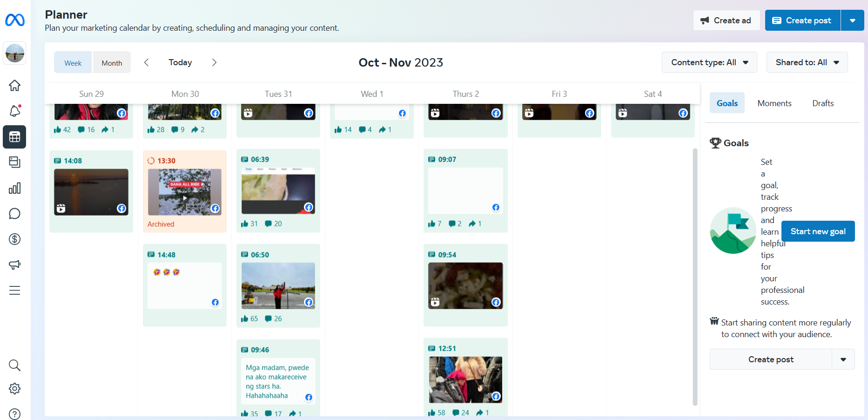Go to Home in the sidebar
868x420 pixels.
pyautogui.click(x=15, y=86)
